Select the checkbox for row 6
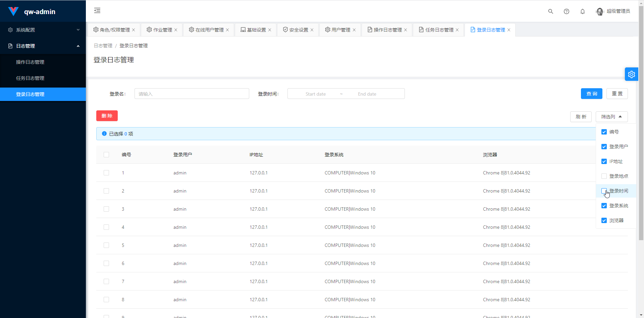Screen dimensions: 644x318 coord(106,263)
